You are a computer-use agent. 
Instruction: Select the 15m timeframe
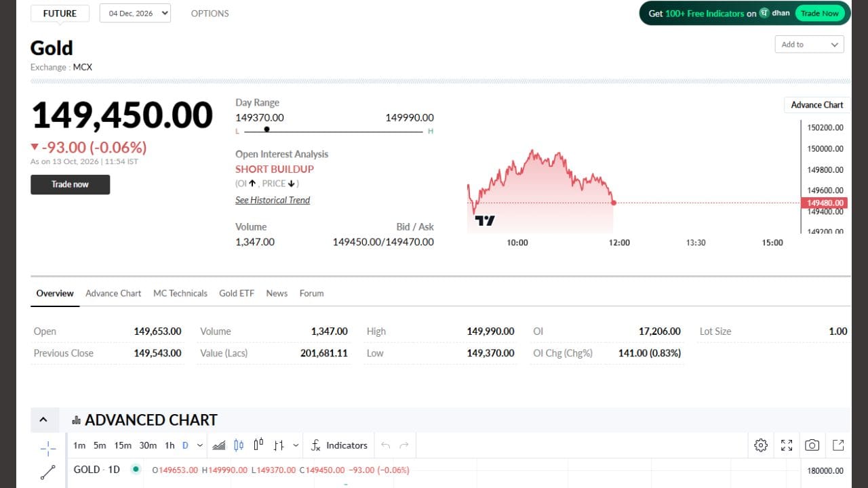tap(123, 445)
